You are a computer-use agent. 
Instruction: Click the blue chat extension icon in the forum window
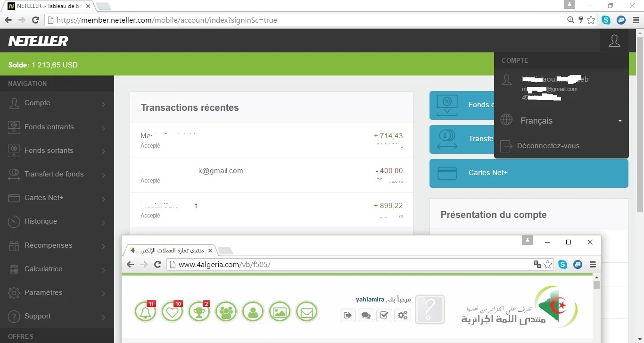point(578,265)
